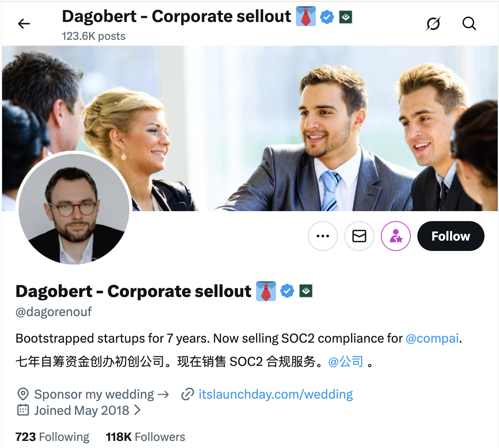499x448 pixels.
Task: Send a direct message via envelope icon
Action: pyautogui.click(x=359, y=236)
